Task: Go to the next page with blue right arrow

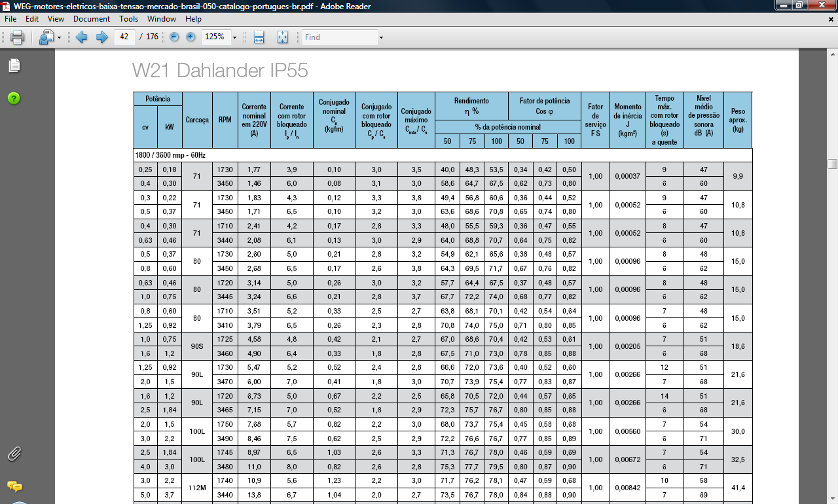Action: coord(102,37)
